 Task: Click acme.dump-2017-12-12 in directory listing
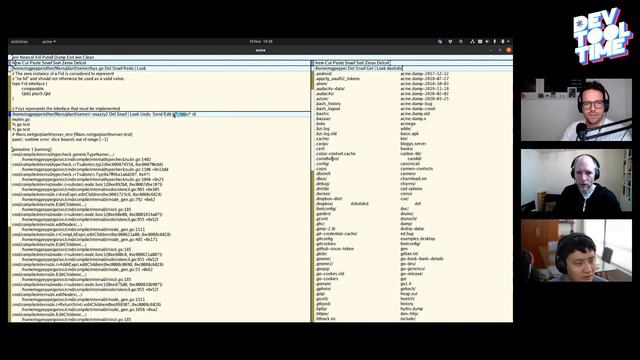click(x=424, y=73)
